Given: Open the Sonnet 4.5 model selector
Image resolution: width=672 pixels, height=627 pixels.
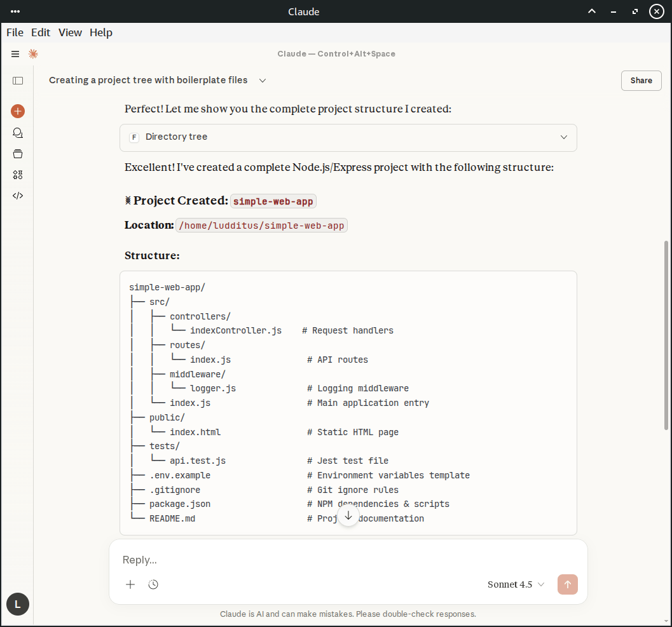Looking at the screenshot, I should (x=516, y=584).
